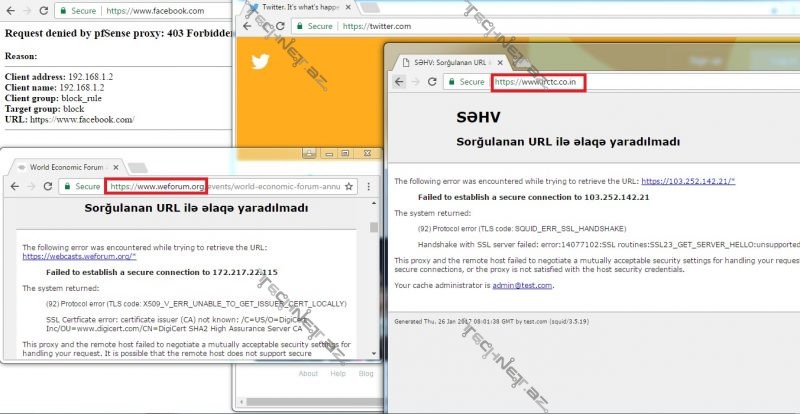The image size is (800, 414).
Task: Focus the weforum.org address bar
Action: pos(208,186)
